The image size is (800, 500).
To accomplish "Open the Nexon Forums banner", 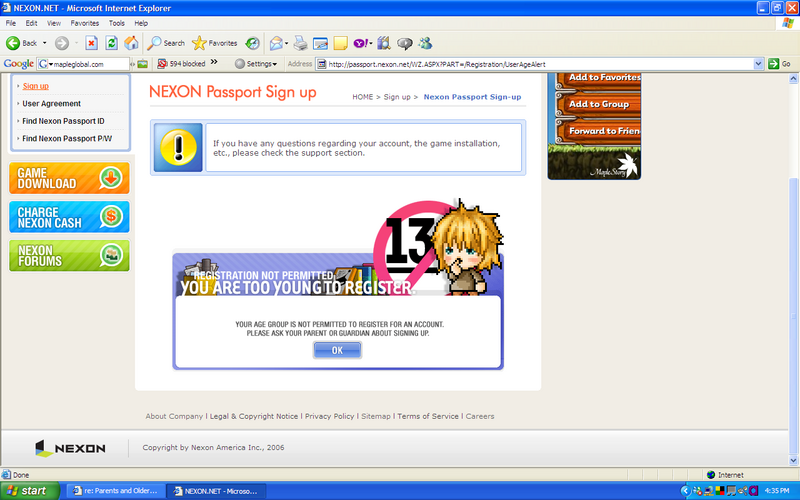I will click(69, 256).
